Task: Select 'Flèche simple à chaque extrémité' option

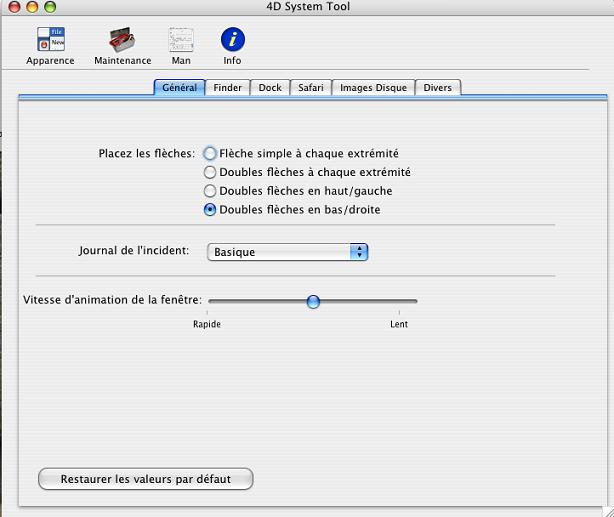Action: (210, 154)
